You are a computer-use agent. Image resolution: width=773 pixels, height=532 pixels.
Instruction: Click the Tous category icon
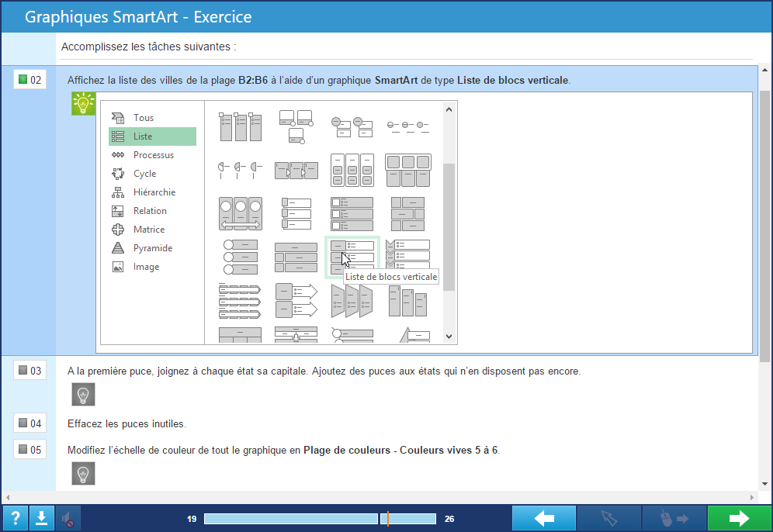coord(118,118)
